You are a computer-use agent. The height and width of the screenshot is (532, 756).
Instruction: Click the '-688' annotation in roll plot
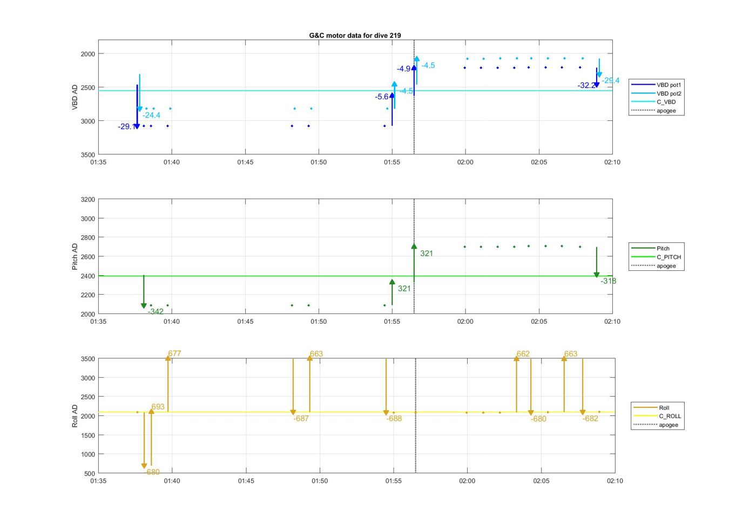point(394,419)
